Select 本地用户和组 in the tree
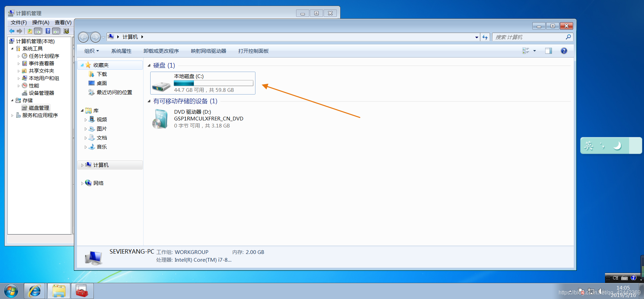The width and height of the screenshot is (644, 299). click(44, 78)
